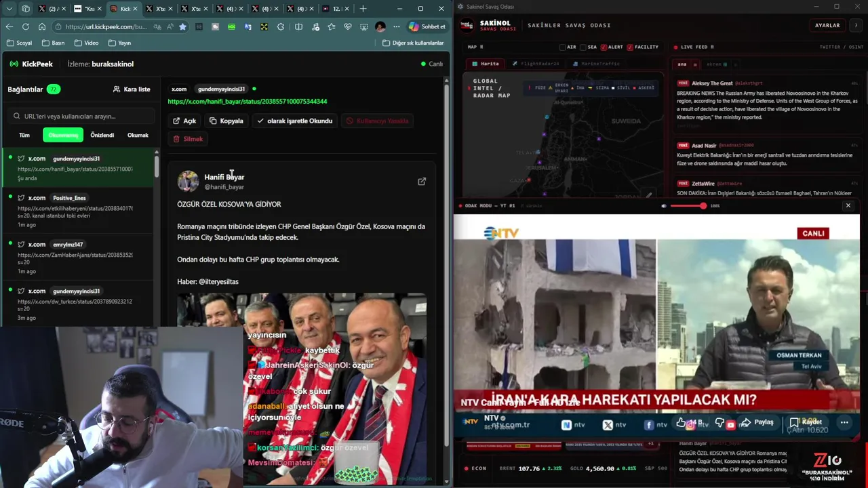Click the KickPeek logo
868x488 pixels.
31,64
